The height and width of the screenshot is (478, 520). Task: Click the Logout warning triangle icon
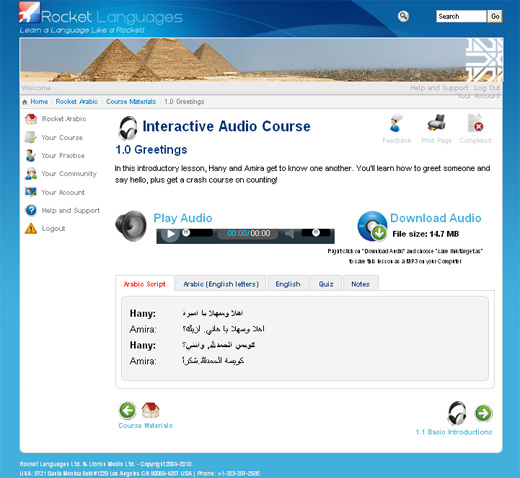31,228
